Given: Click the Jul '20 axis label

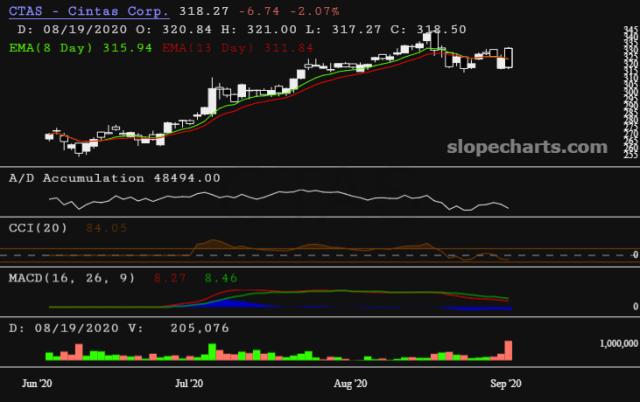Looking at the screenshot, I should click(189, 384).
